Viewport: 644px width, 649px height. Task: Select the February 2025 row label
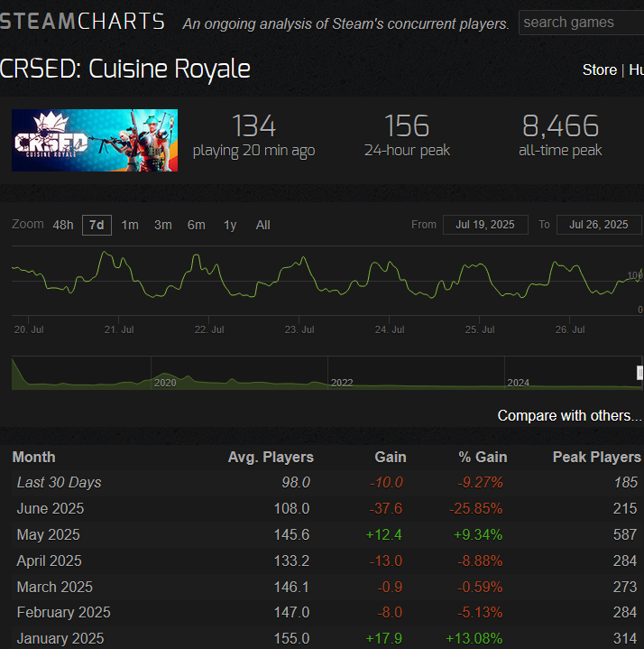[64, 613]
